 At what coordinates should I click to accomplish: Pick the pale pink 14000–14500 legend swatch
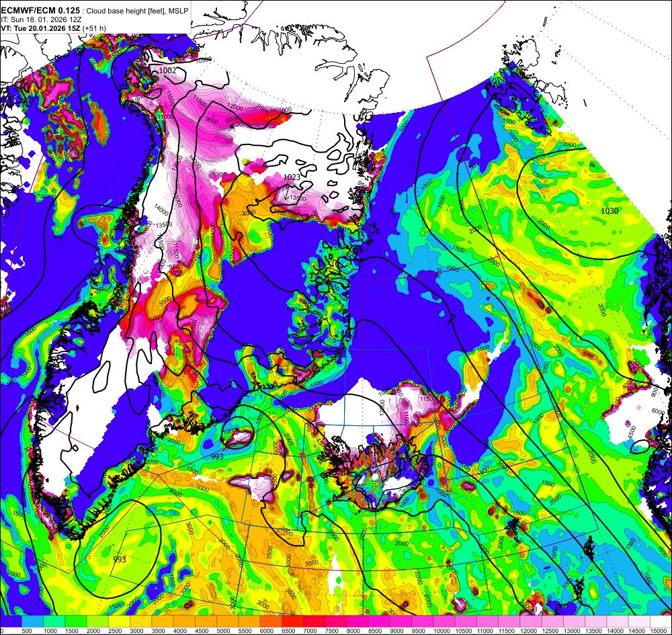pos(618,622)
